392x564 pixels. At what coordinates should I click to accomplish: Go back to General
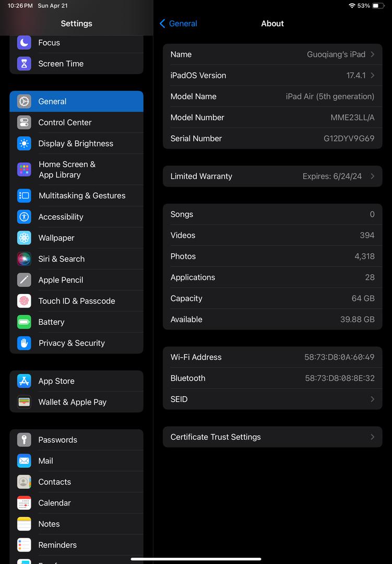point(178,23)
